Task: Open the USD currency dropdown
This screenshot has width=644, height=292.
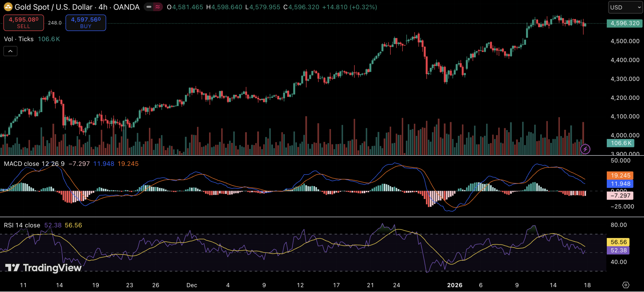Action: click(x=625, y=7)
